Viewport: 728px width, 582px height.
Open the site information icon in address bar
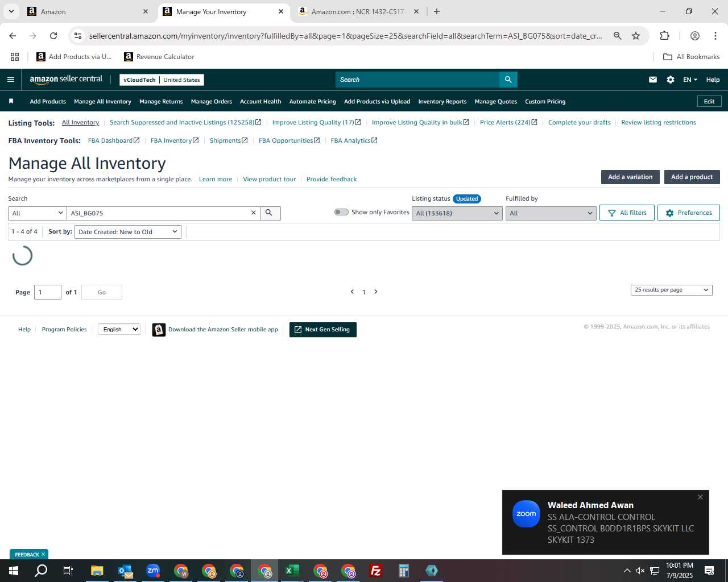click(78, 36)
